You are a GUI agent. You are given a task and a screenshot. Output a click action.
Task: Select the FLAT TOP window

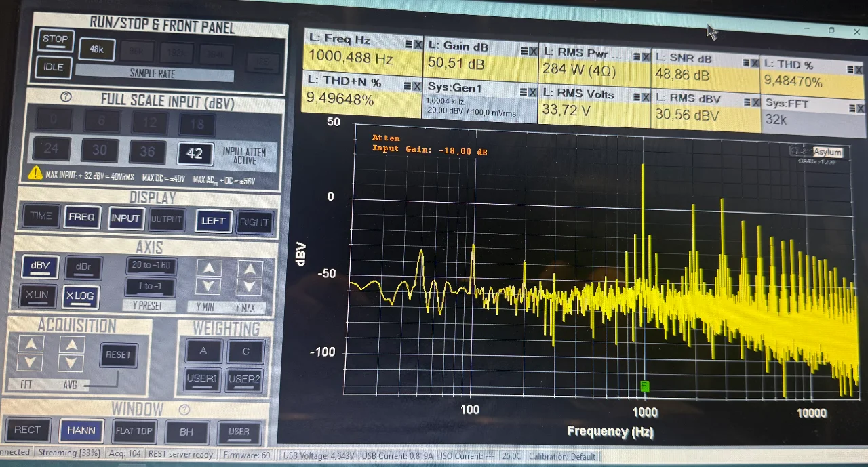coord(134,431)
